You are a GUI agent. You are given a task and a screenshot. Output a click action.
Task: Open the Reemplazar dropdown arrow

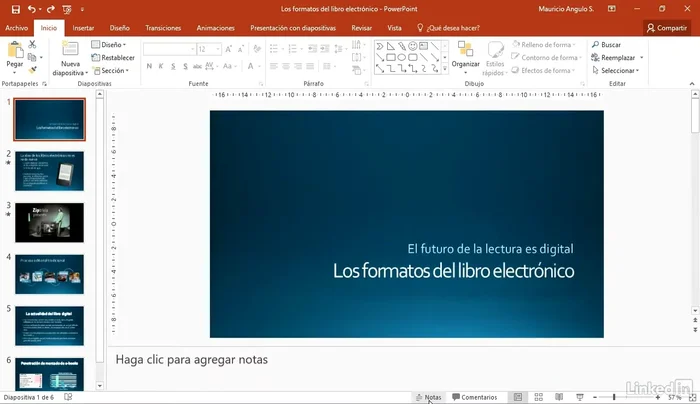point(642,58)
